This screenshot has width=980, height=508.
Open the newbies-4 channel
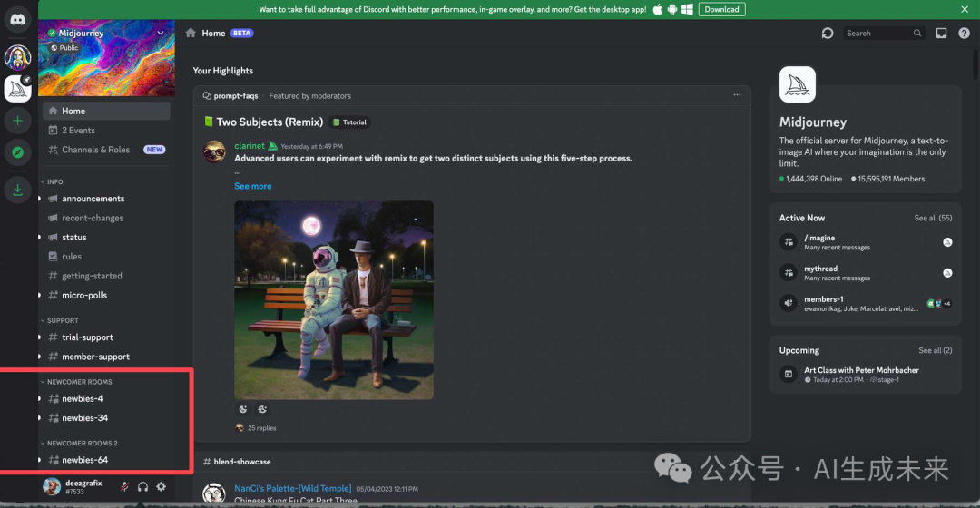(106, 398)
